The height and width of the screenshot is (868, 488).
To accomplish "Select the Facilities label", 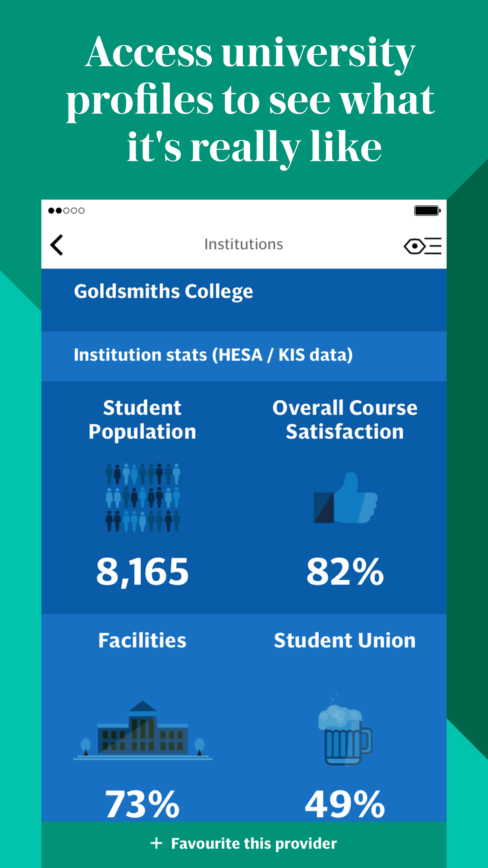I will point(143,641).
